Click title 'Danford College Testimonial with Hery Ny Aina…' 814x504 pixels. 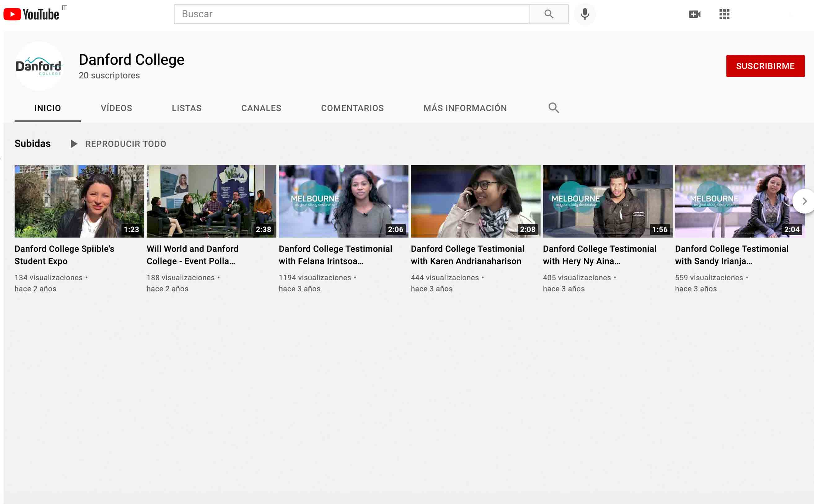pyautogui.click(x=600, y=255)
